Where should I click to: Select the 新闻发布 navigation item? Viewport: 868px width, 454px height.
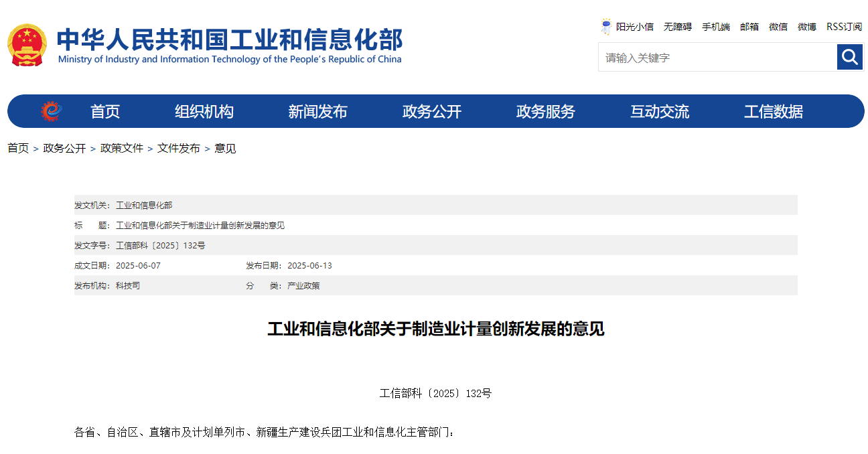coord(318,112)
